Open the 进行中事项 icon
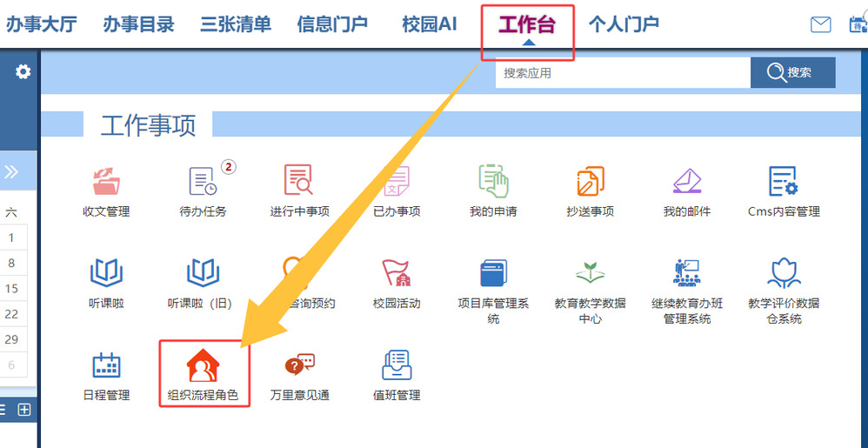 click(x=299, y=182)
